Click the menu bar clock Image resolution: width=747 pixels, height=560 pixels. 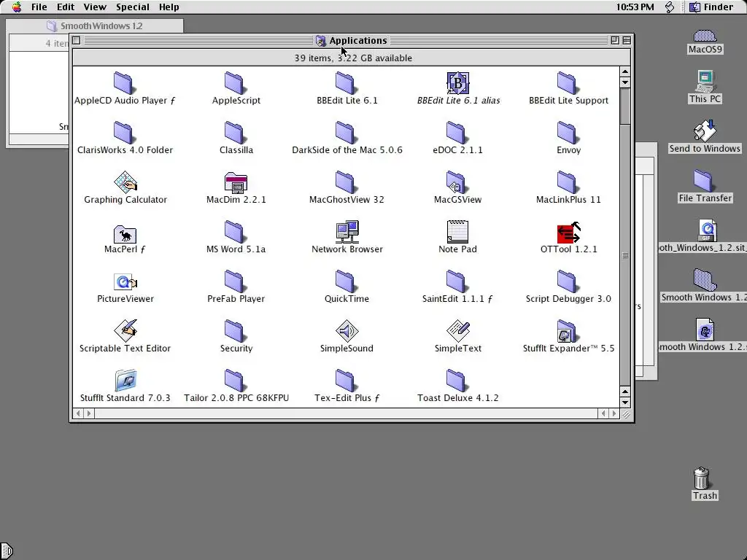(x=635, y=7)
